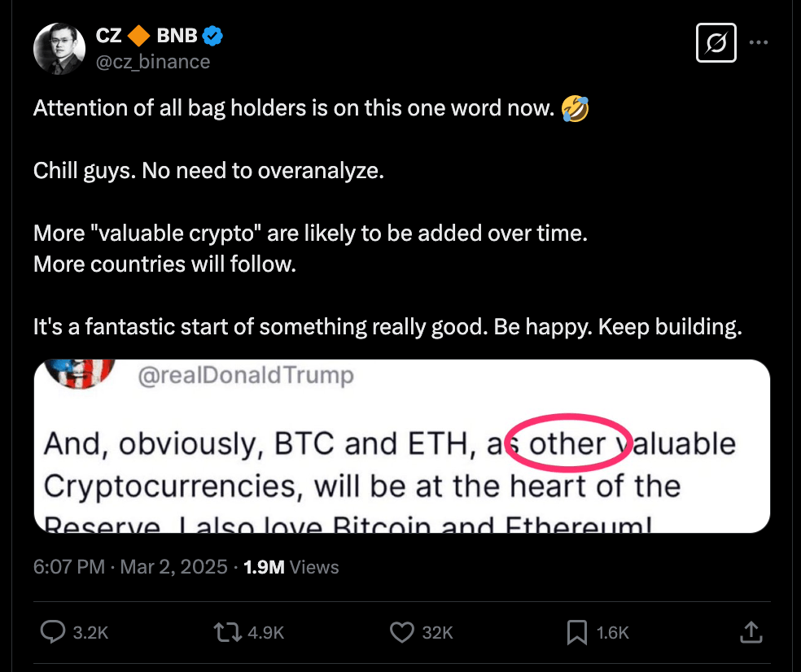Click the reply speech bubble icon
Image resolution: width=801 pixels, height=672 pixels.
coord(54,631)
